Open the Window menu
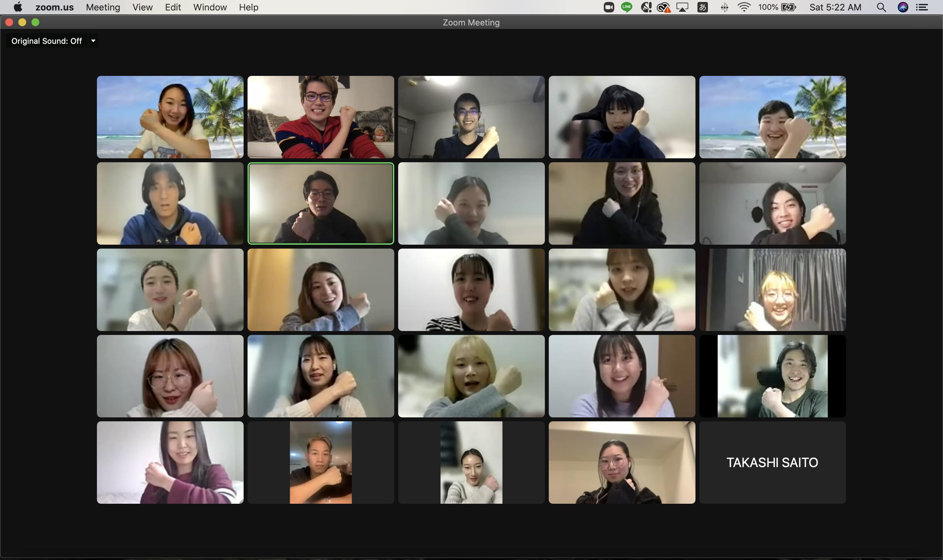 pos(210,7)
